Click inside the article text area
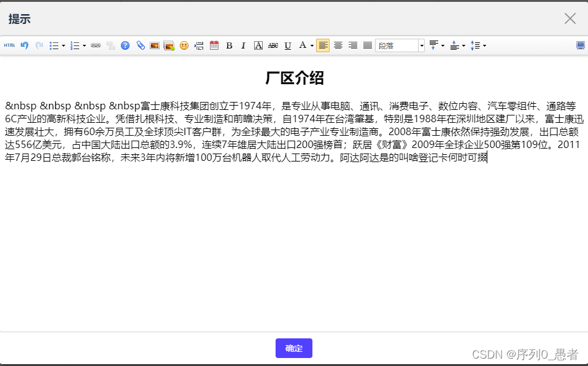 [295, 184]
